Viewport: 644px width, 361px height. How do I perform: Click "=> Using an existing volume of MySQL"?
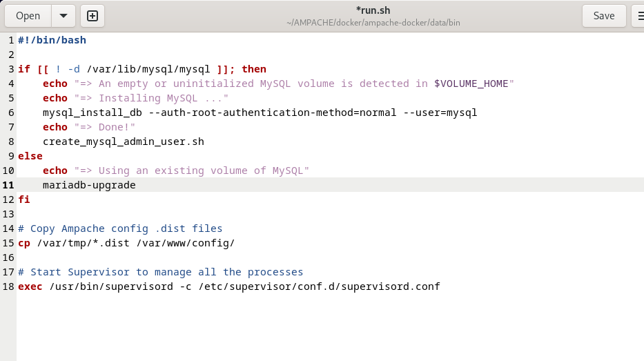coord(191,170)
